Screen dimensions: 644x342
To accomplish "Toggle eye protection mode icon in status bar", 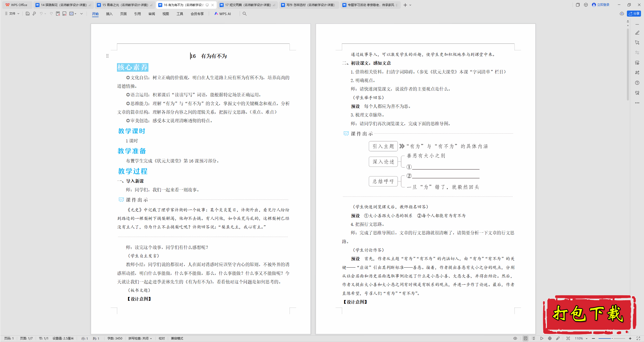I will click(x=515, y=338).
